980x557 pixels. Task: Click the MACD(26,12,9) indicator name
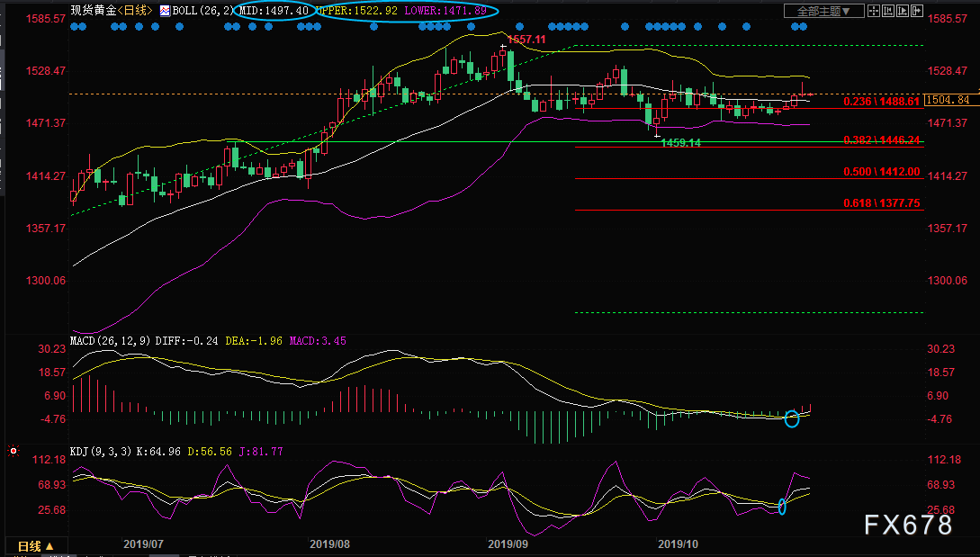click(x=110, y=341)
